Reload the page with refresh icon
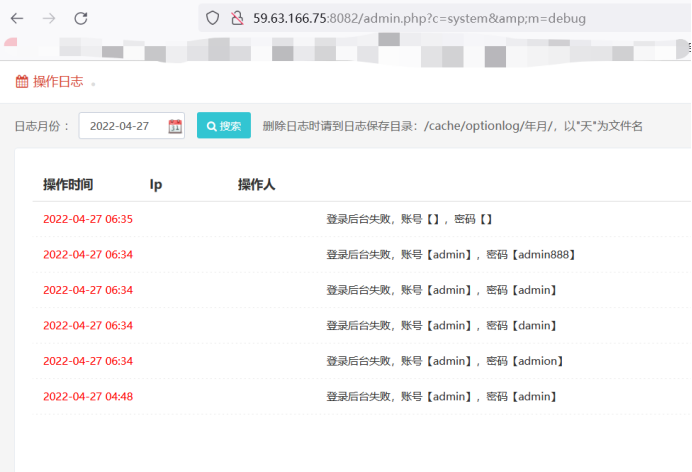The image size is (692, 472). click(81, 18)
